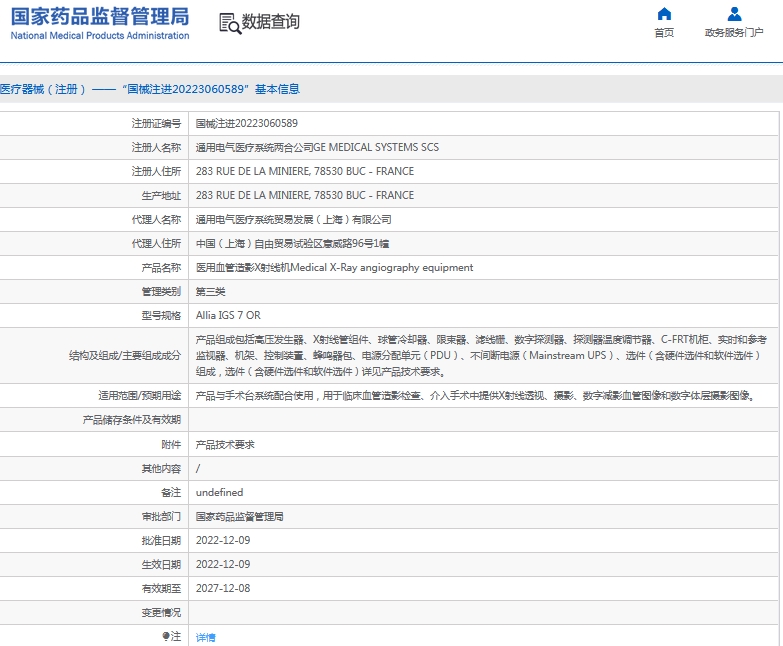Click the 审批部门 value 国家药品监督管理局
The width and height of the screenshot is (783, 646).
[240, 516]
